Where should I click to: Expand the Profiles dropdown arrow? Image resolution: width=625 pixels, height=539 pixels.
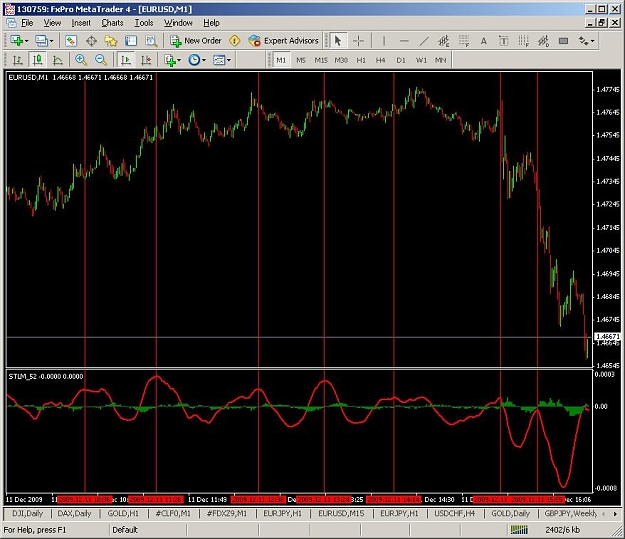(x=51, y=41)
